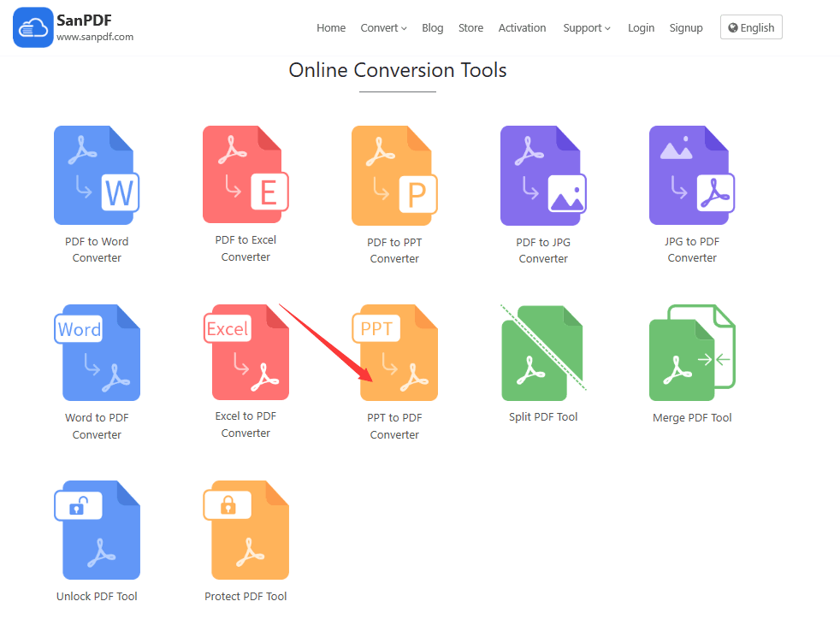Viewport: 840px width, 619px height.
Task: Select the PPT to PDF converter icon
Action: (x=395, y=352)
